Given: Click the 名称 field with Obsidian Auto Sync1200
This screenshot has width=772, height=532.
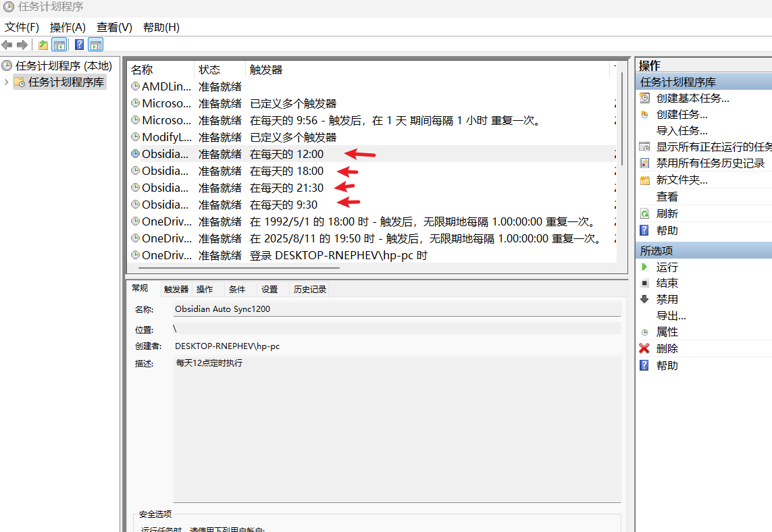Looking at the screenshot, I should pyautogui.click(x=397, y=309).
